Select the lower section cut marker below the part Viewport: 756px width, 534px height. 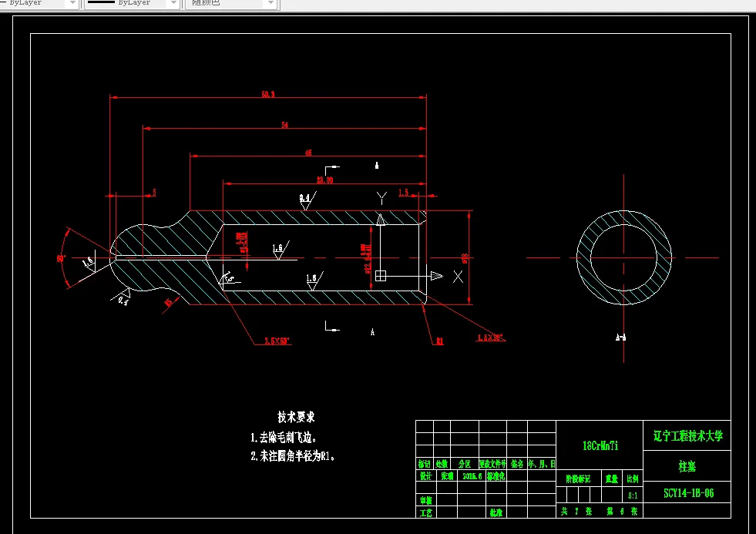click(331, 326)
